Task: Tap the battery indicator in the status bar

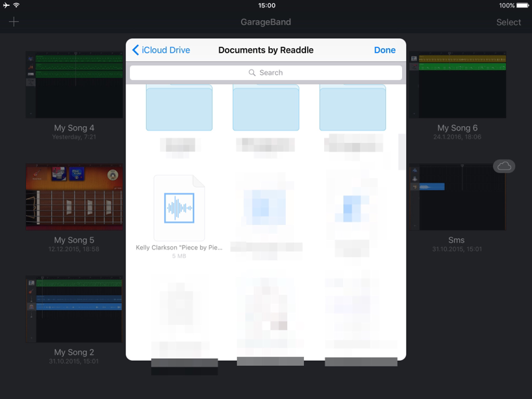Action: pyautogui.click(x=522, y=5)
